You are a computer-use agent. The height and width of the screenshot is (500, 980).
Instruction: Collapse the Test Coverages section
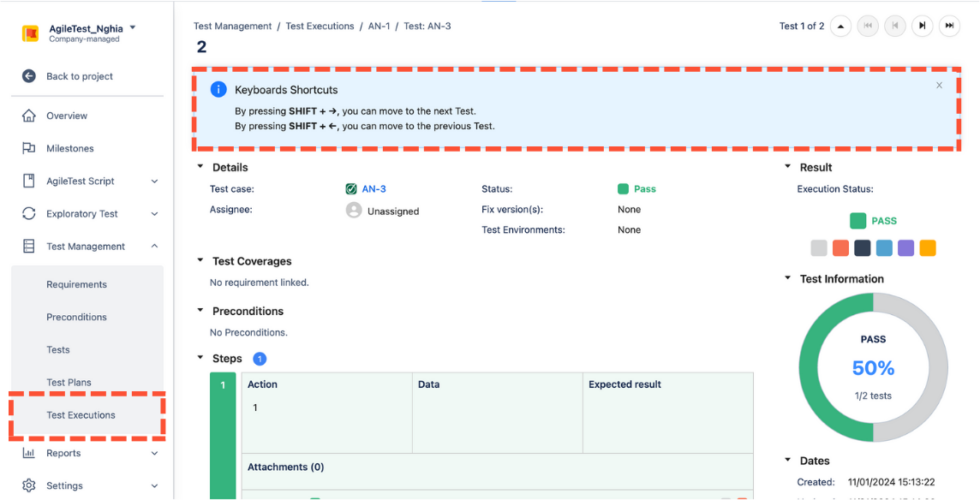click(200, 260)
